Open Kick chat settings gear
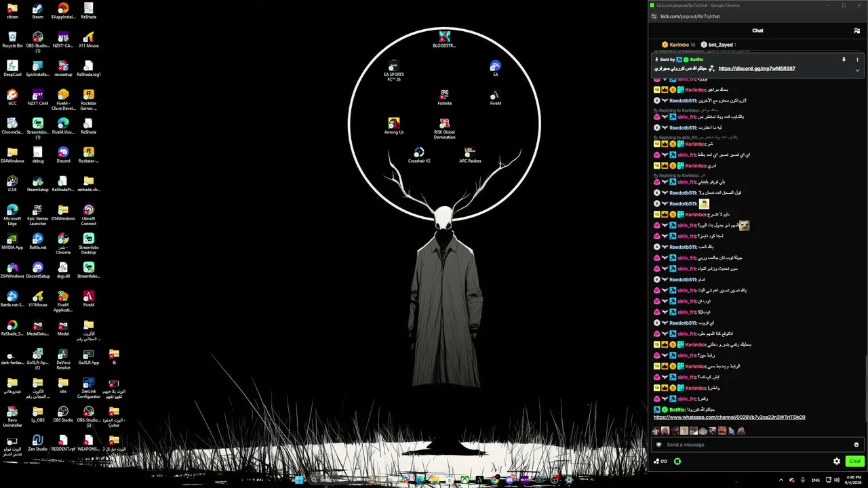Viewport: 868px width, 488px height. pos(836,461)
